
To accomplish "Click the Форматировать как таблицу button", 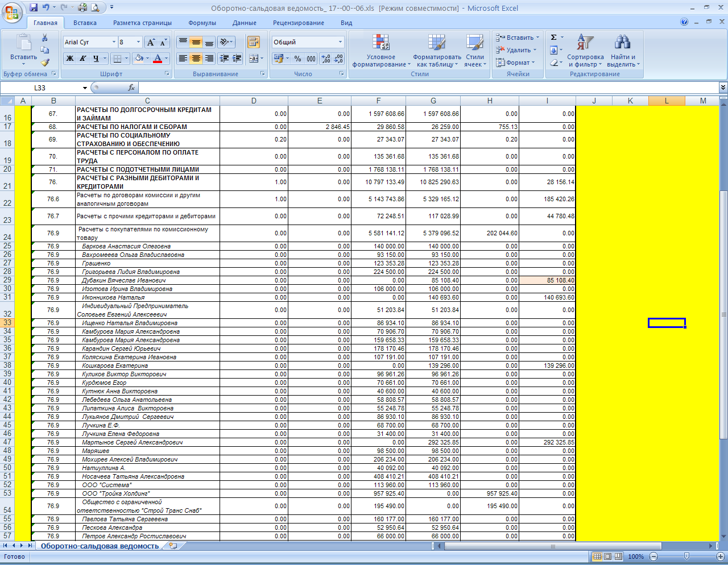I will [x=437, y=51].
